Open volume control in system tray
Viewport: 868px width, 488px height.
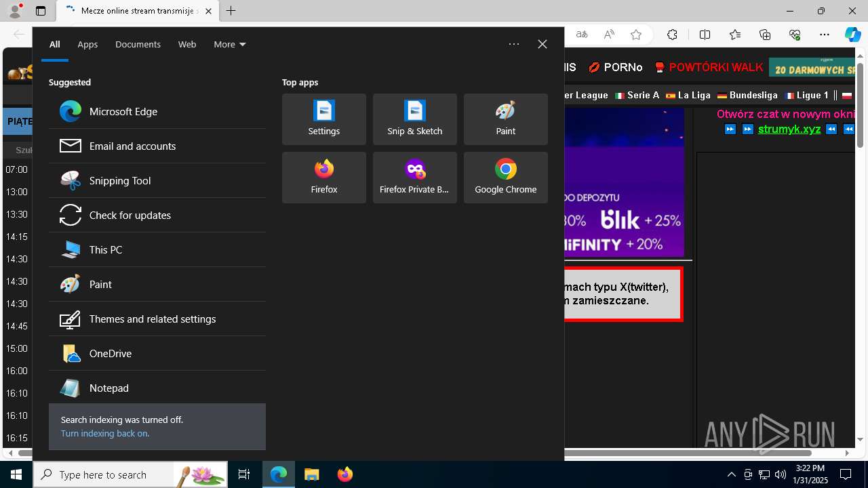(x=781, y=474)
